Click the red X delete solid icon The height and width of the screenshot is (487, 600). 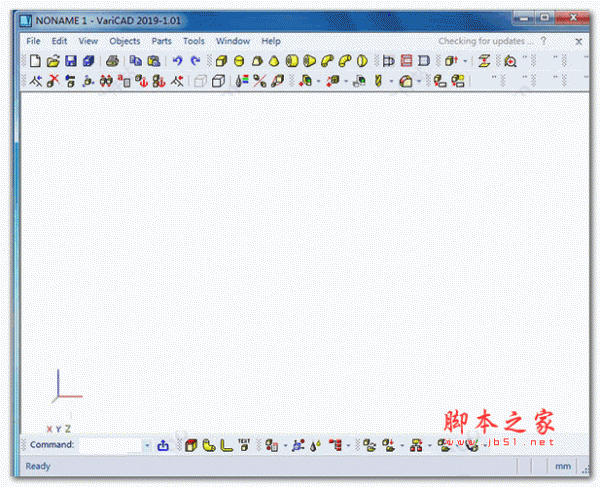point(53,81)
